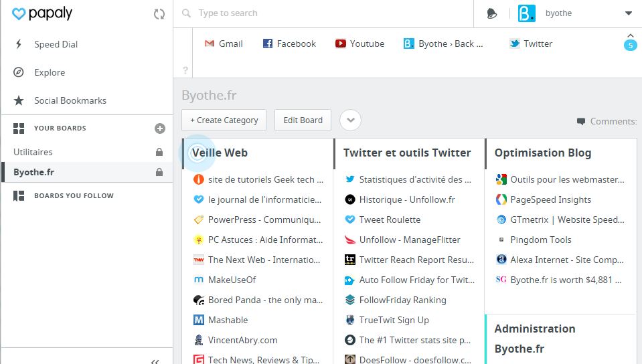Open Facebook speed dial bookmark

[x=289, y=43]
